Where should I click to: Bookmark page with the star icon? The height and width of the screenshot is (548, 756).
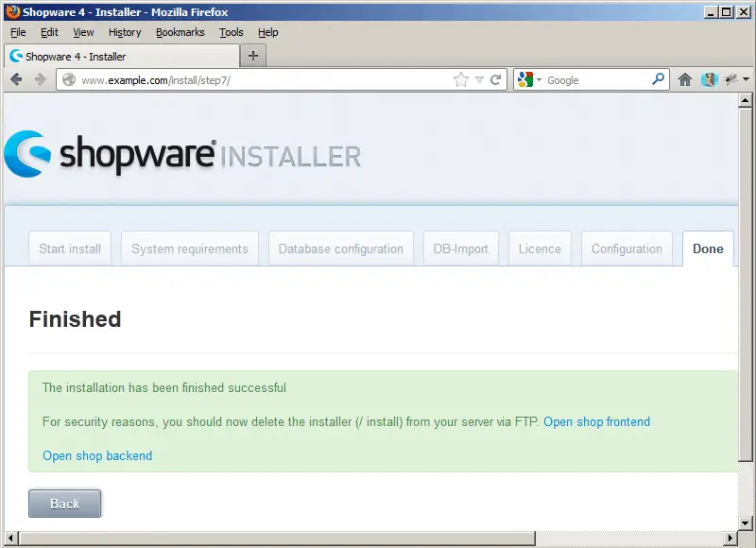tap(461, 79)
